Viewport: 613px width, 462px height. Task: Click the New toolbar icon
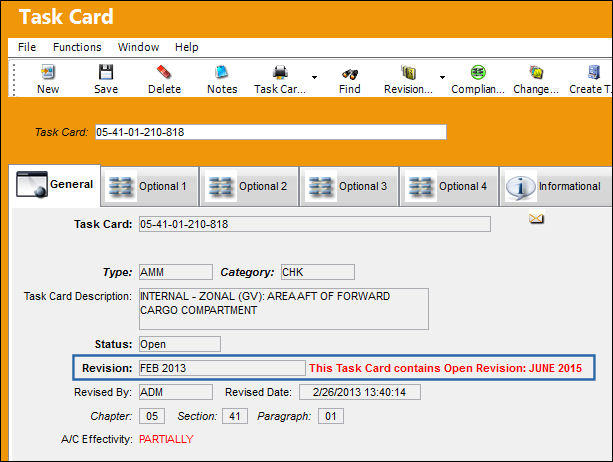click(x=48, y=72)
